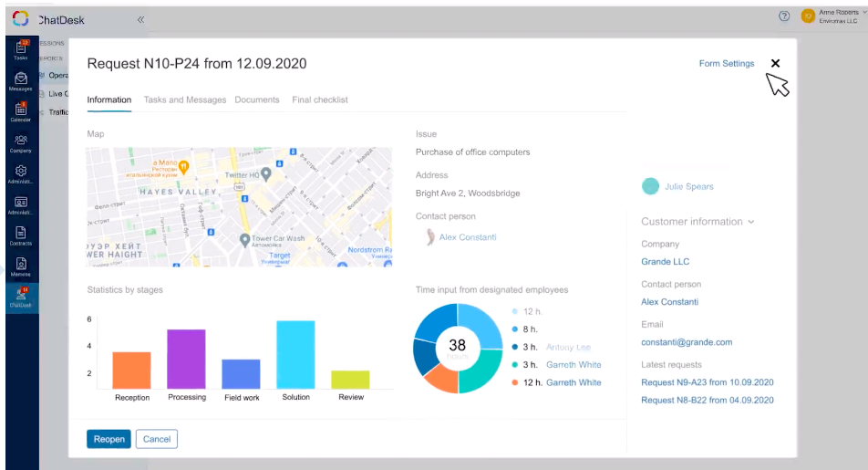Image resolution: width=868 pixels, height=470 pixels.
Task: Click the request title N10-P24
Action: tap(197, 64)
